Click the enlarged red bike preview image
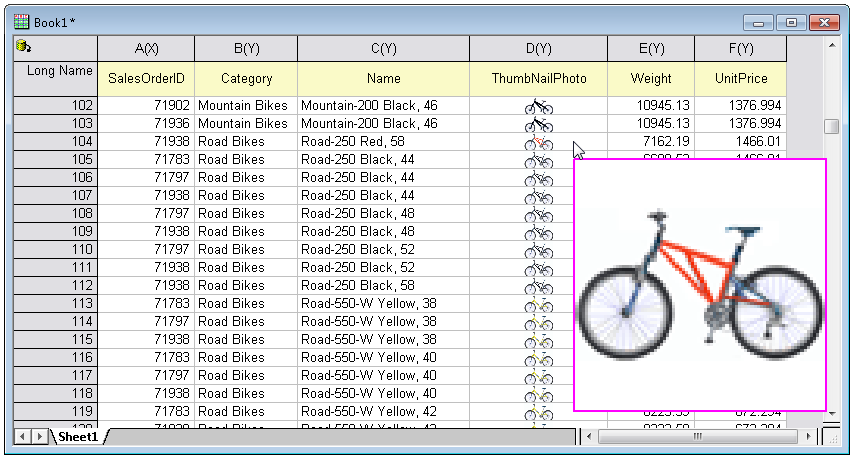Viewport: 856px width, 461px height. [x=700, y=284]
